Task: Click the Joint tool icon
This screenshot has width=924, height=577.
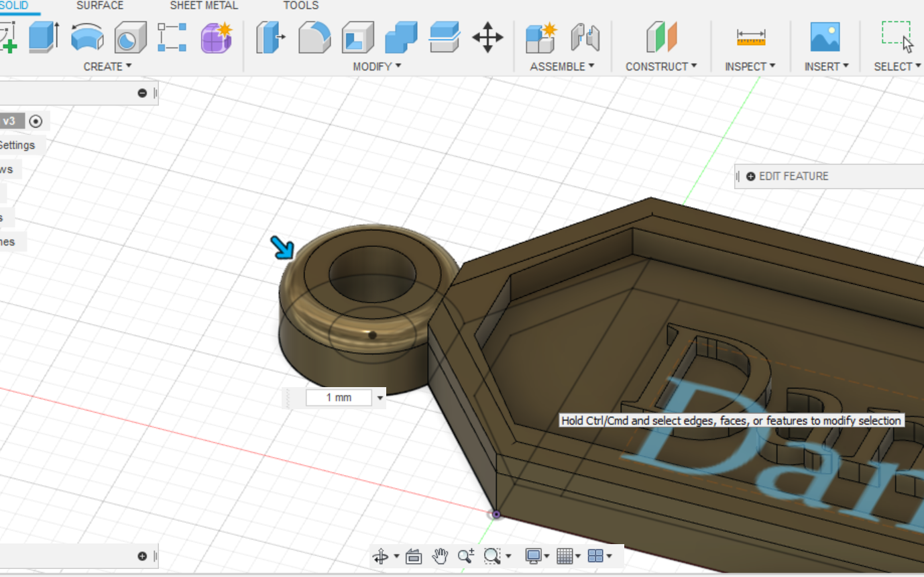Action: tap(585, 38)
